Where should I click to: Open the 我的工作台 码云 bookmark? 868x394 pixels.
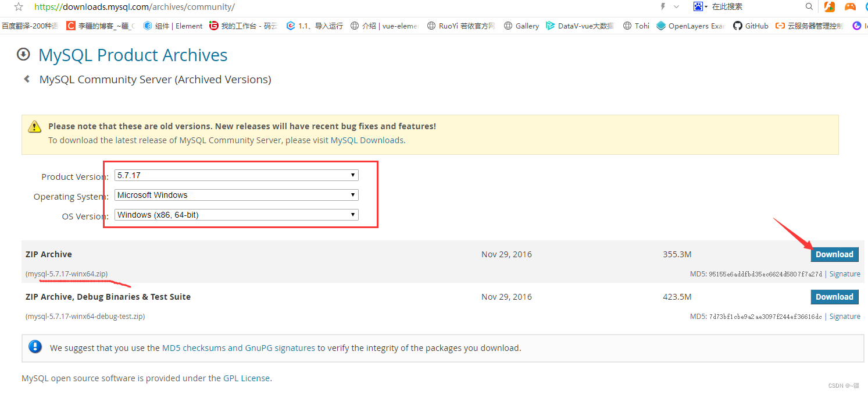click(244, 26)
